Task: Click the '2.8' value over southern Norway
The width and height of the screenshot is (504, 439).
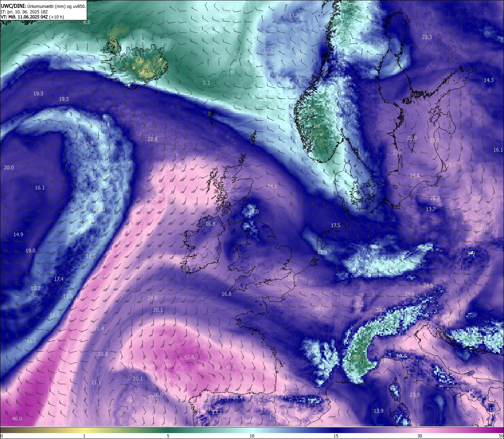Action: [x=317, y=126]
